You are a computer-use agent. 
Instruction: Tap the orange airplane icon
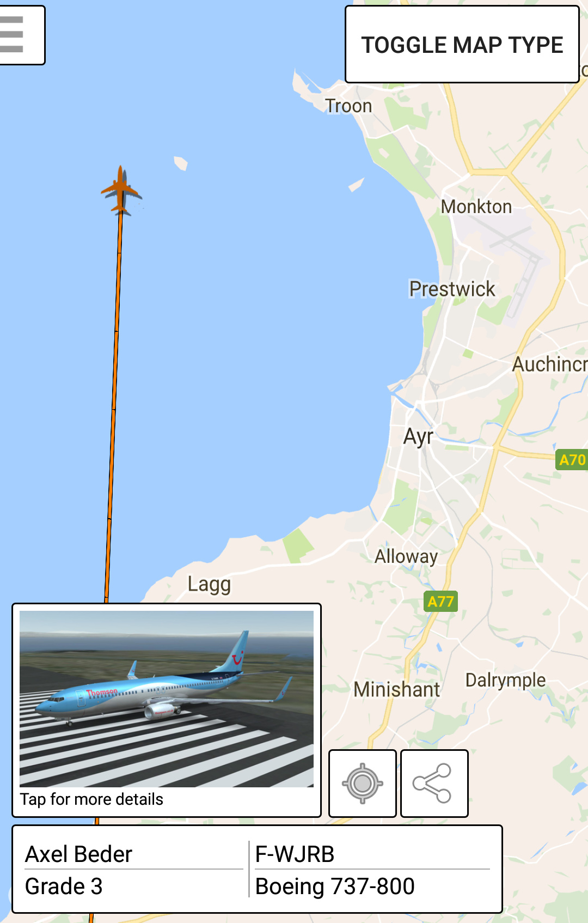pyautogui.click(x=121, y=191)
